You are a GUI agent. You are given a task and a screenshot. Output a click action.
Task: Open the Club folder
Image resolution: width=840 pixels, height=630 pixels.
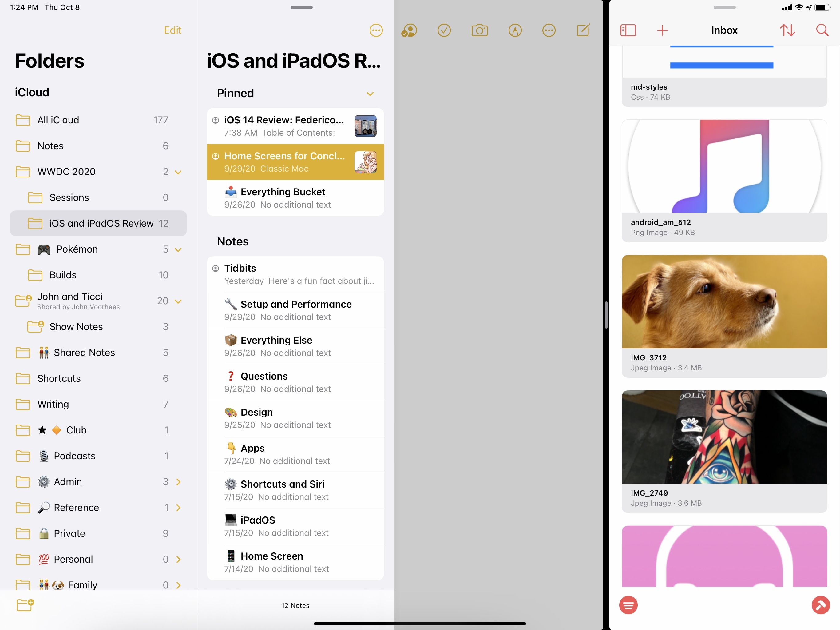[98, 430]
